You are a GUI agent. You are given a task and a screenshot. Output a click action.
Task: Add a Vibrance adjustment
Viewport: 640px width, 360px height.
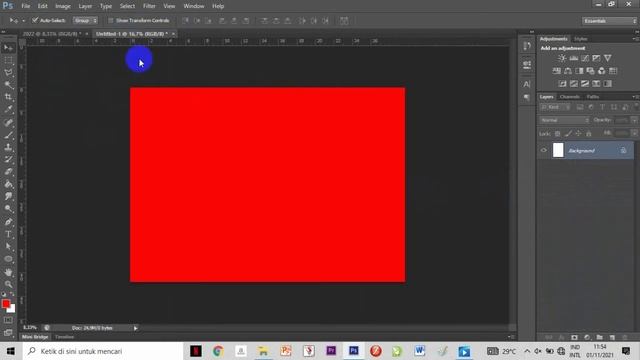608,58
